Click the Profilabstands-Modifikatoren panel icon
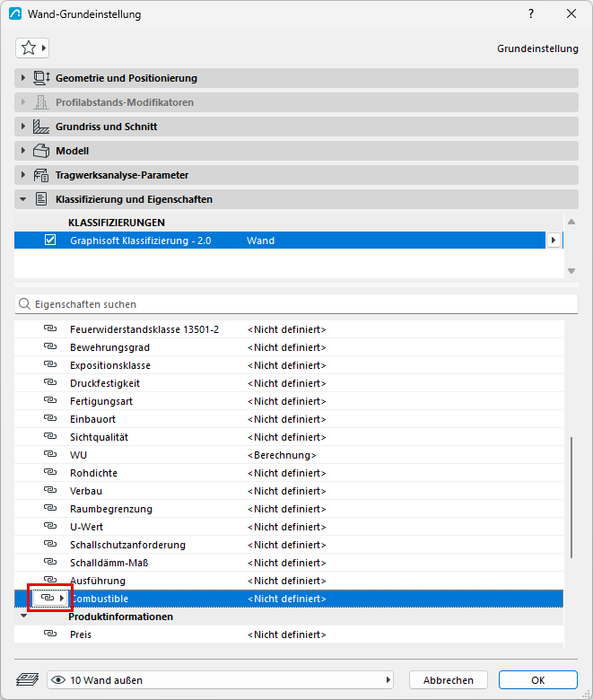593x700 pixels. (41, 102)
